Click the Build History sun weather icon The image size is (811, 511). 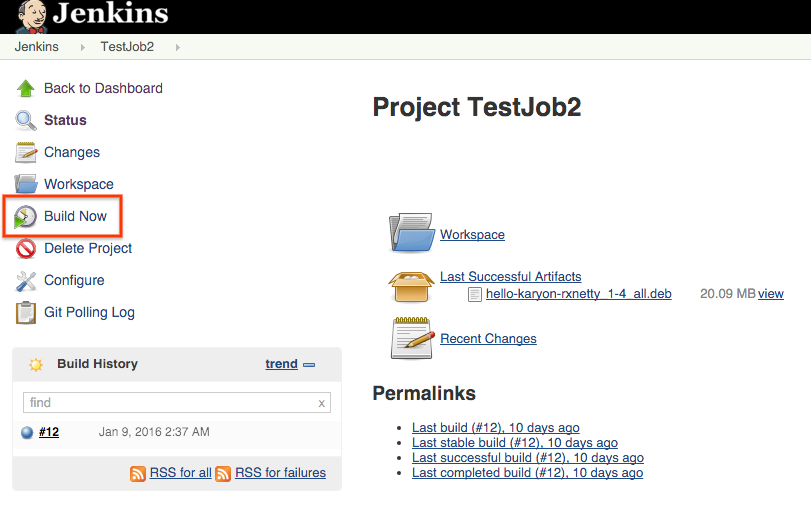click(36, 365)
